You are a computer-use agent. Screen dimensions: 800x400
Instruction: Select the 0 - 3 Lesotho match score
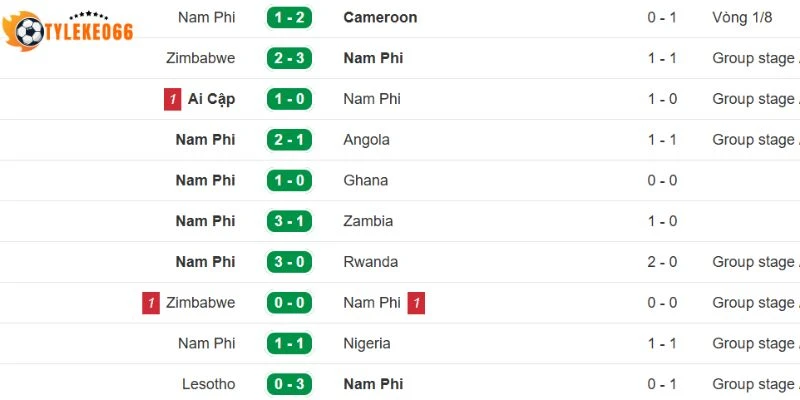tap(289, 384)
